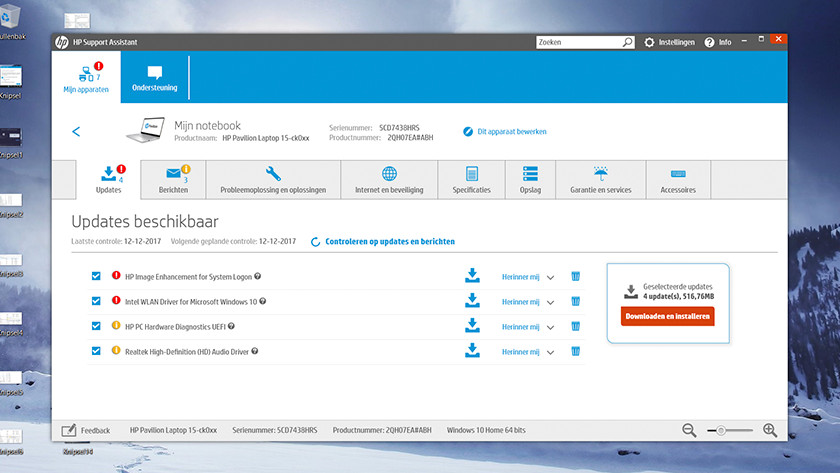Switch to Mijn apparaten tab
The width and height of the screenshot is (840, 473).
[x=86, y=77]
